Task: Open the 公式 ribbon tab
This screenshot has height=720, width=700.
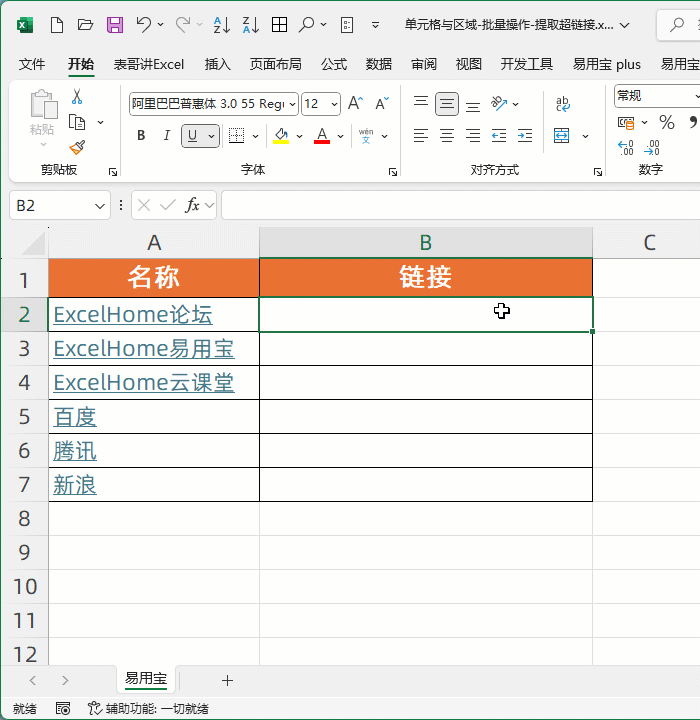Action: pos(334,64)
